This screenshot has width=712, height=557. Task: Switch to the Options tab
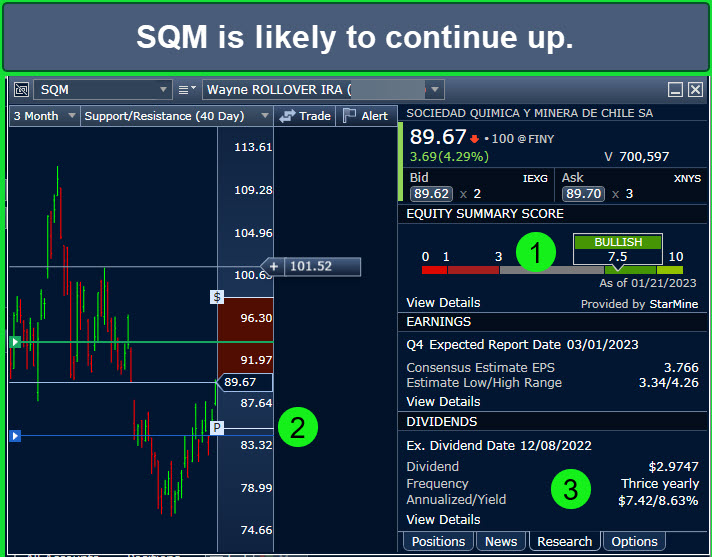(634, 541)
